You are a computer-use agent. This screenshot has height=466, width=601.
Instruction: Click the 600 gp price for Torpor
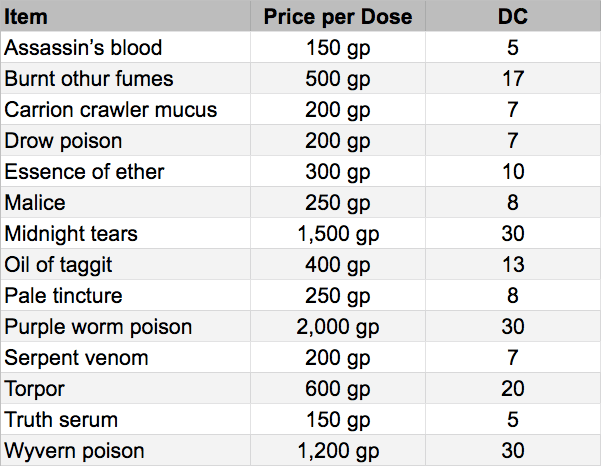coord(337,389)
